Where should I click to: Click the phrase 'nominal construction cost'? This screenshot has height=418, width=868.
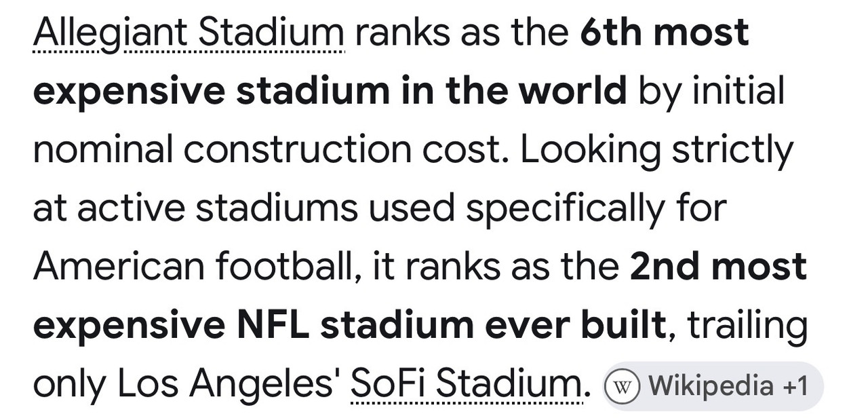(x=270, y=150)
